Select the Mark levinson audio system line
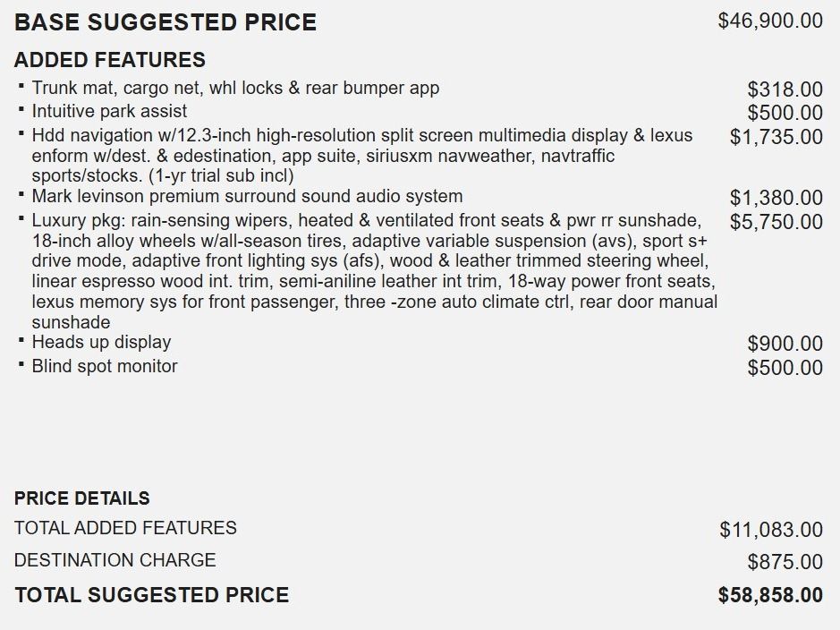Image resolution: width=840 pixels, height=630 pixels. coord(247,196)
